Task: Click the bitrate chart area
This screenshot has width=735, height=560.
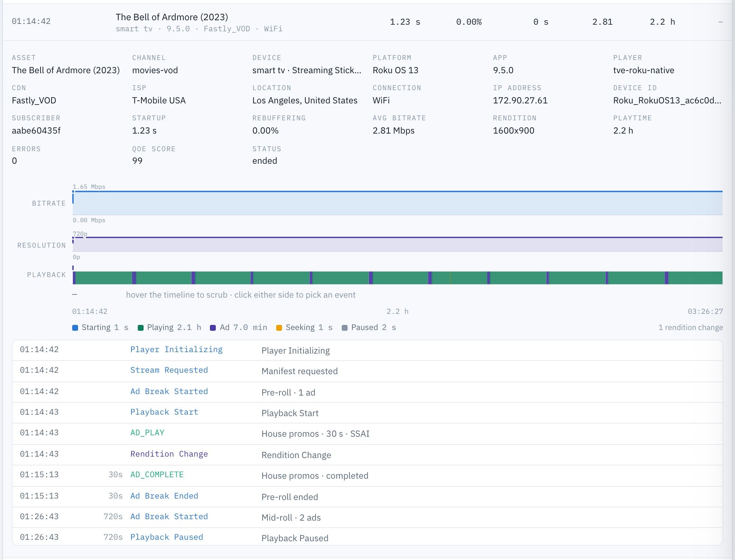Action: pyautogui.click(x=397, y=203)
